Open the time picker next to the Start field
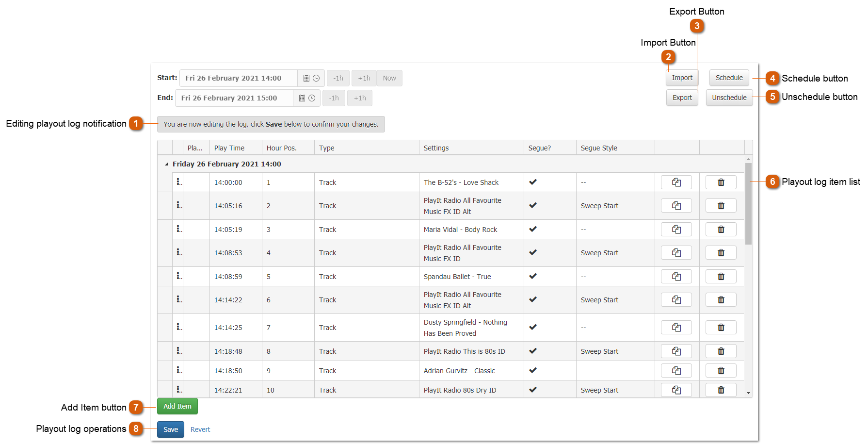The width and height of the screenshot is (868, 445). click(316, 78)
